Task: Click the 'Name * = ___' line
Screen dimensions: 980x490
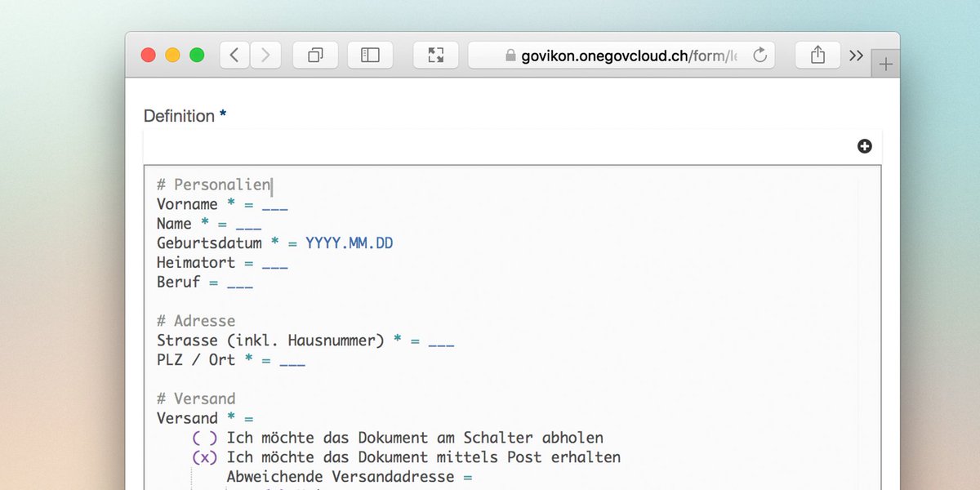Action: pos(209,224)
